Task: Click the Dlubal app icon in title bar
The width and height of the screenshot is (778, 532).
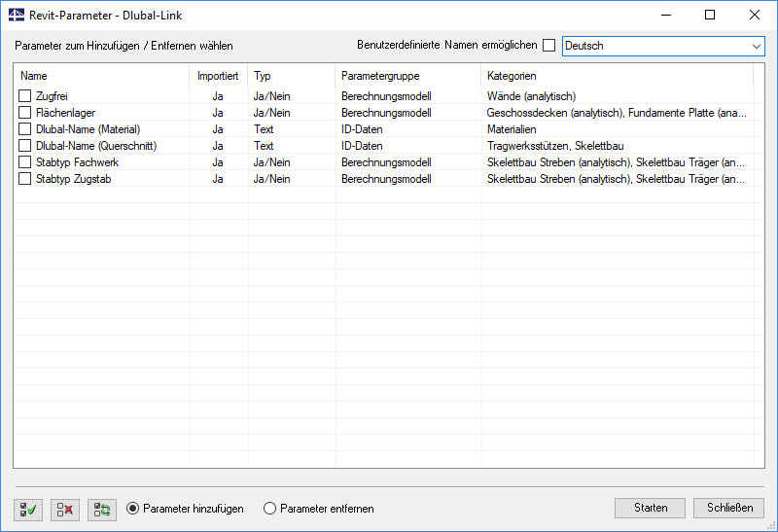Action: (x=17, y=15)
